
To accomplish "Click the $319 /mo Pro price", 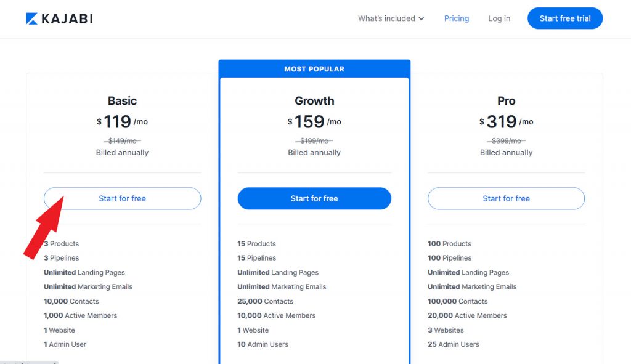I will click(x=507, y=121).
